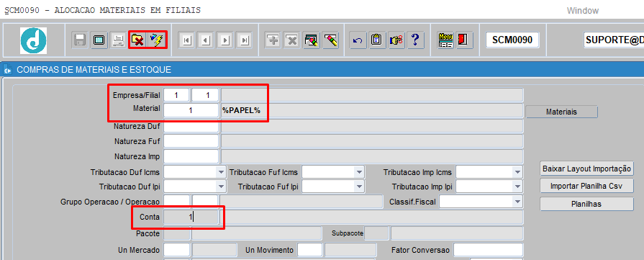The width and height of the screenshot is (644, 260).
Task: Click Baixar Layout Importação button
Action: click(x=586, y=169)
